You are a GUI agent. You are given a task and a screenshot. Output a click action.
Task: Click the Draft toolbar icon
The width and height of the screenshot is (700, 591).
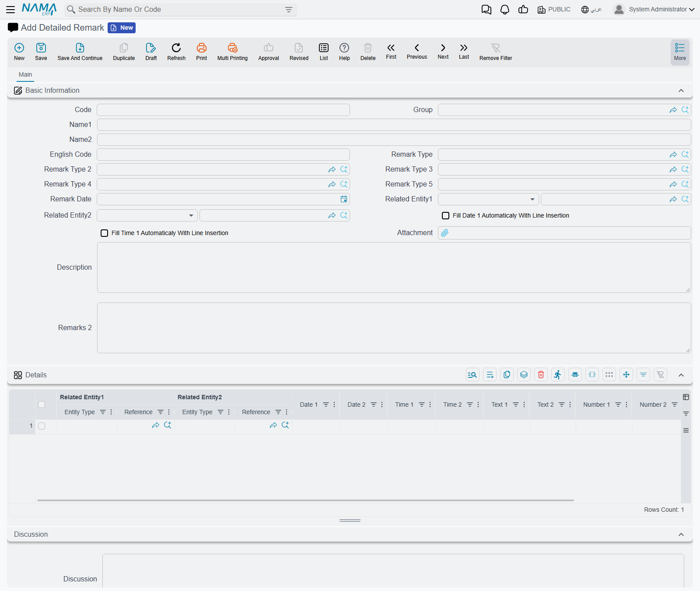coord(151,51)
